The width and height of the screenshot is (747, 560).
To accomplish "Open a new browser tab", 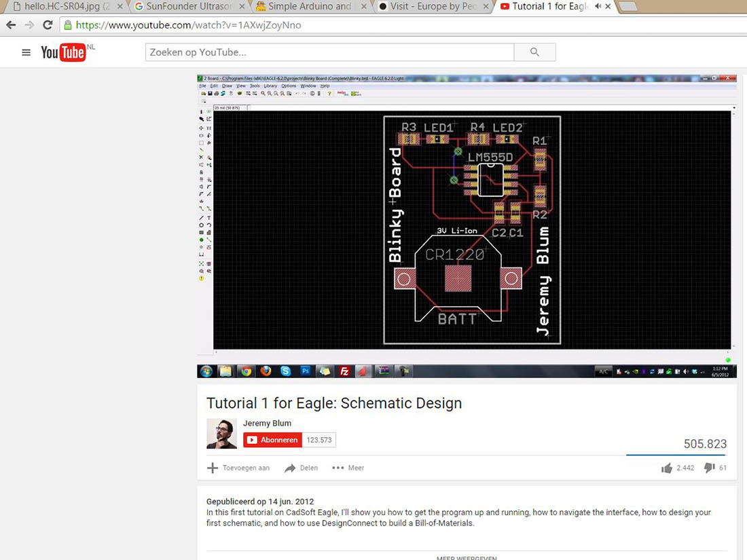I will coord(629,7).
